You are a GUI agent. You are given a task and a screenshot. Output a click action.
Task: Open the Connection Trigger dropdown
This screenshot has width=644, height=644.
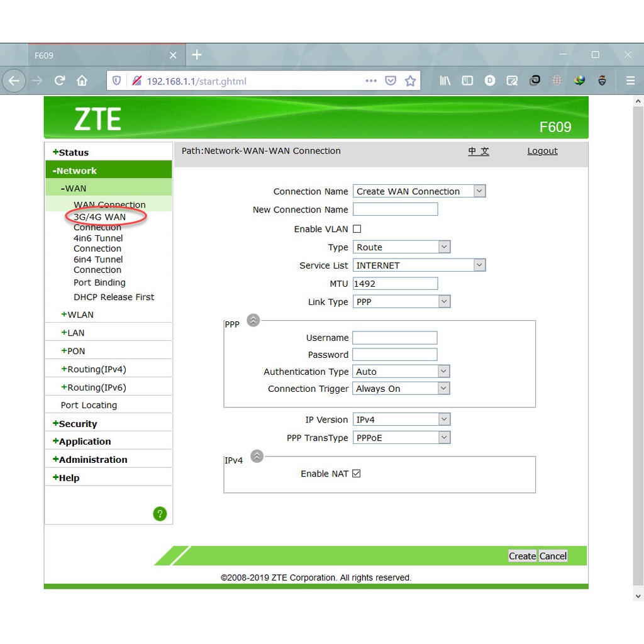pos(401,388)
